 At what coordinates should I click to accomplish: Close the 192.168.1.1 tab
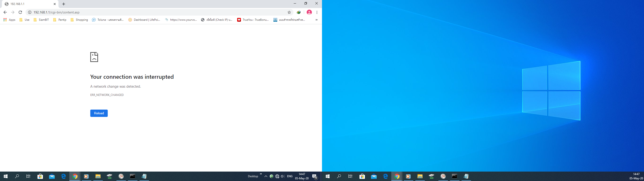pos(55,4)
